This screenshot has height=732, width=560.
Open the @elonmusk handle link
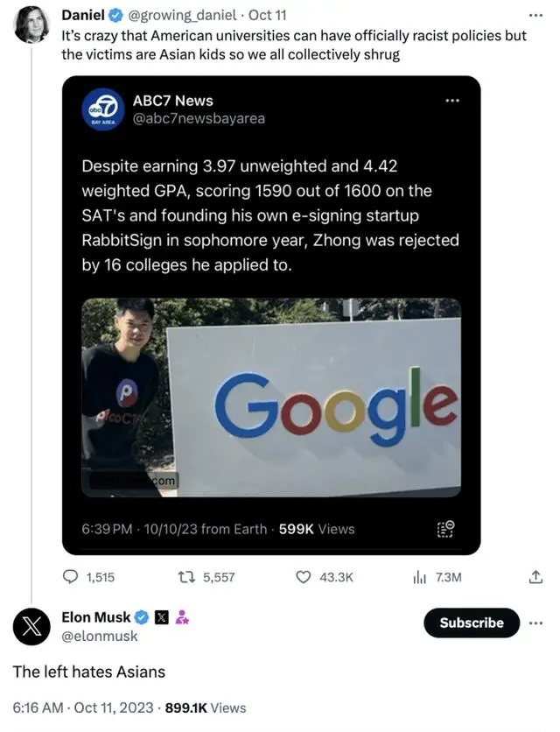pos(100,637)
